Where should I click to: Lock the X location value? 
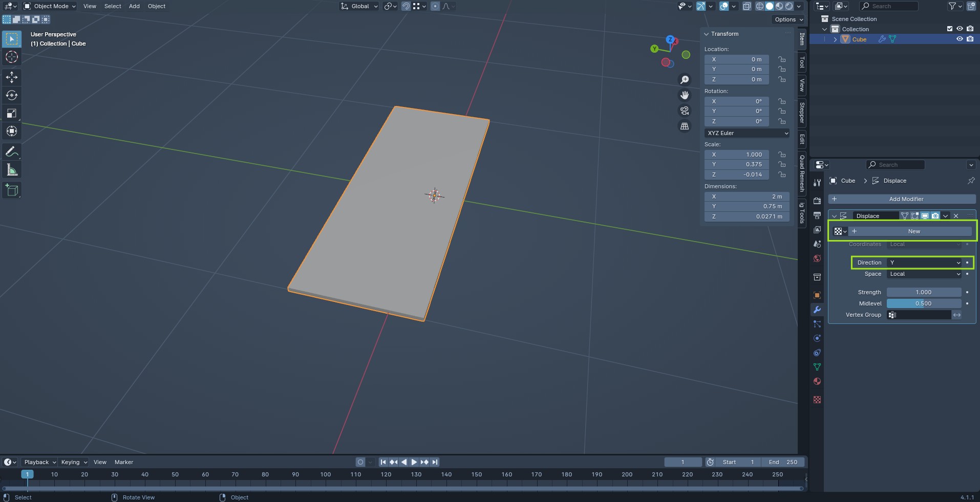(x=782, y=59)
